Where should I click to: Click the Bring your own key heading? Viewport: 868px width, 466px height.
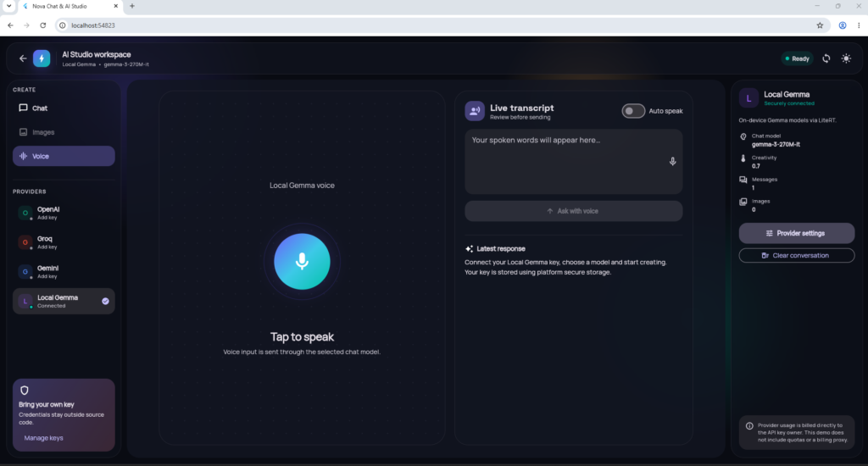point(47,404)
